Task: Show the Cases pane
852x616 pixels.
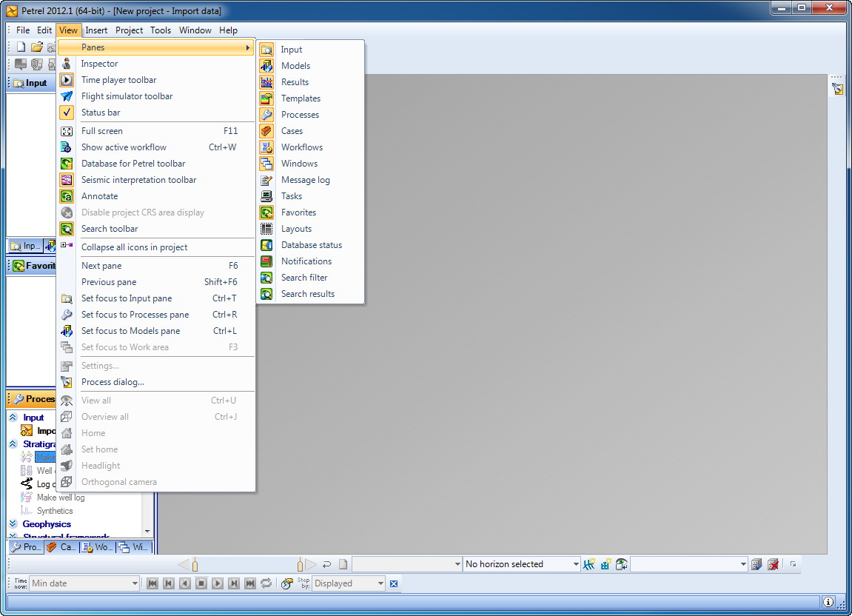Action: (310, 131)
